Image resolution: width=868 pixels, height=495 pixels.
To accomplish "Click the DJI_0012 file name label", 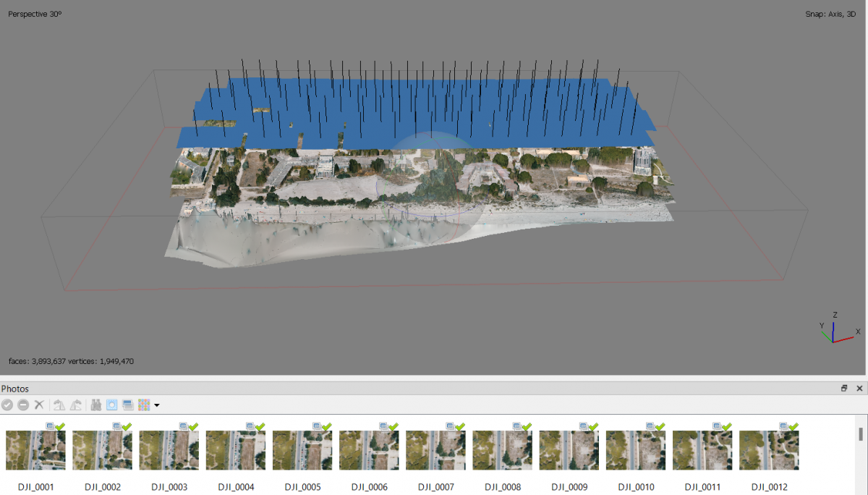I will pos(768,487).
